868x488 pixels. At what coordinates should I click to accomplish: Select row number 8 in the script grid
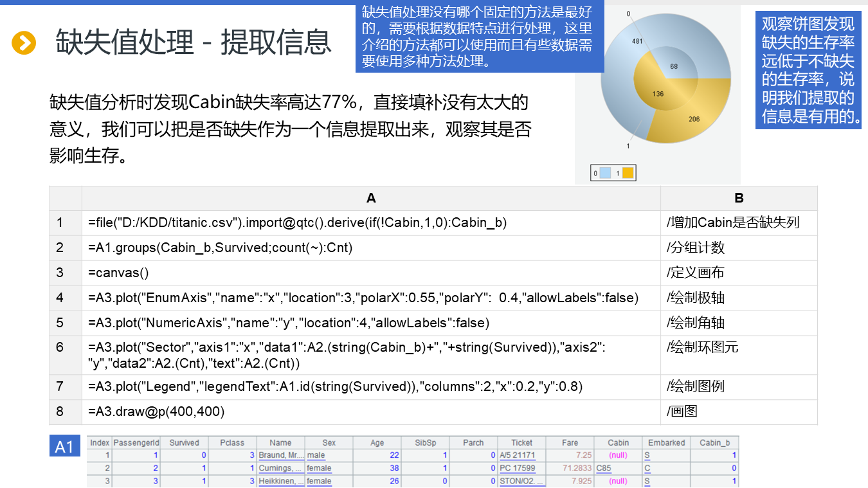point(66,411)
